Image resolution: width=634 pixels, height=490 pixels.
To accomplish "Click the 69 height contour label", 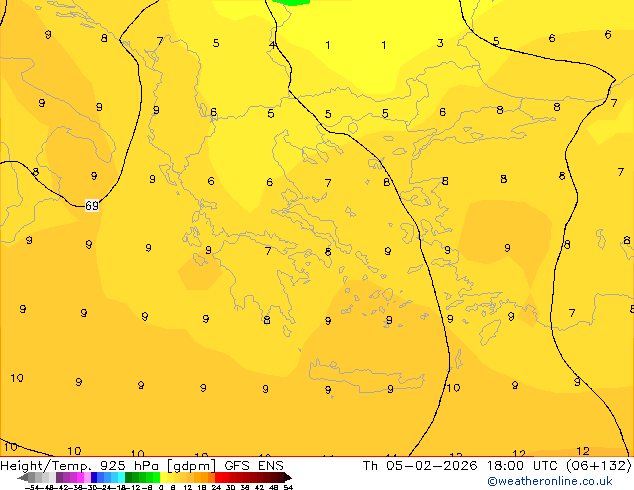I will 92,206.
